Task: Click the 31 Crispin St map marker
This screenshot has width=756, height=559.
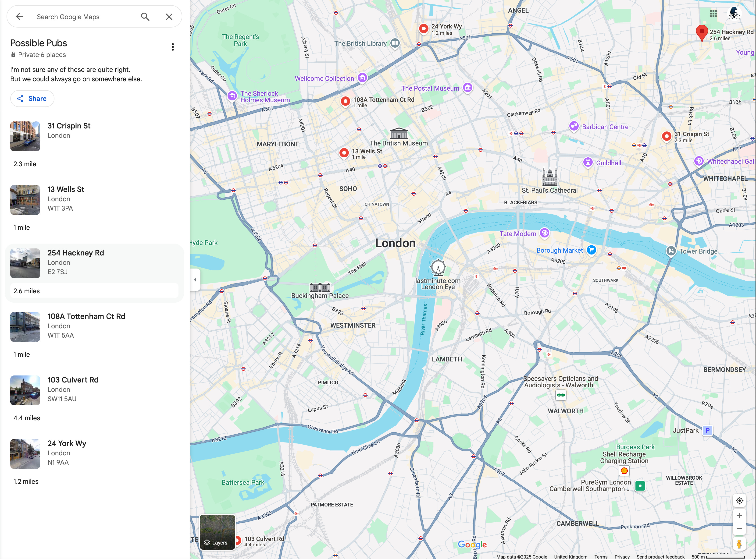Action: point(667,136)
